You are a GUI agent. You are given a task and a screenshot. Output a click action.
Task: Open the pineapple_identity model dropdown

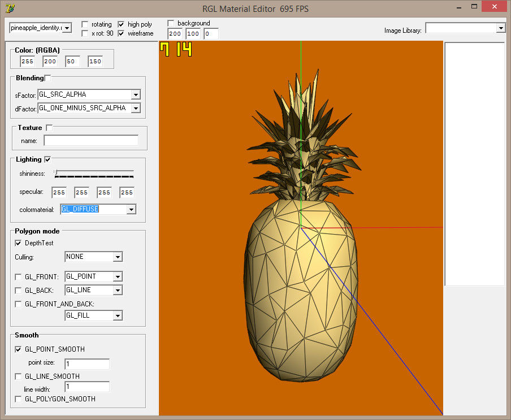(67, 28)
